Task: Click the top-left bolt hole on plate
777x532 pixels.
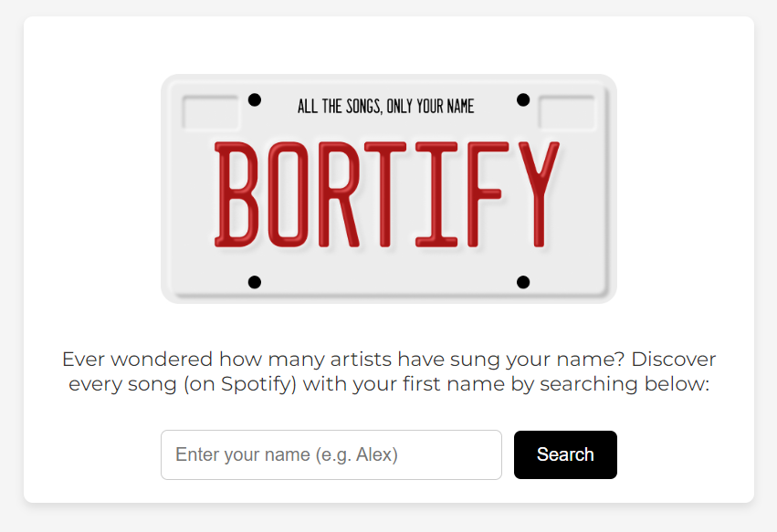Action: pos(254,99)
